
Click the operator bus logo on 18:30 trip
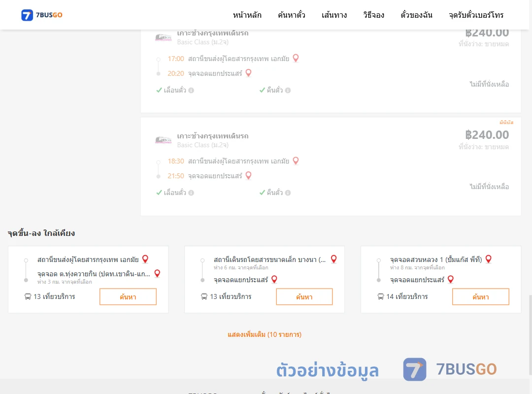coord(163,140)
